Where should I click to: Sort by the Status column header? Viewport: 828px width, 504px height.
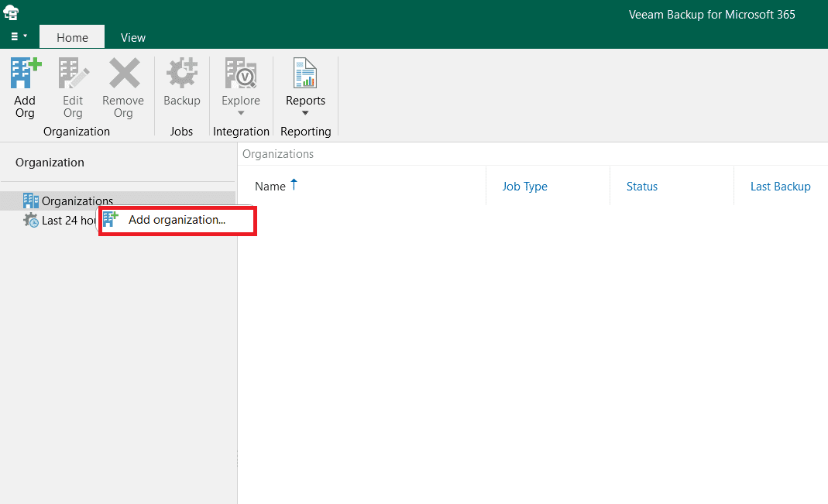point(641,187)
